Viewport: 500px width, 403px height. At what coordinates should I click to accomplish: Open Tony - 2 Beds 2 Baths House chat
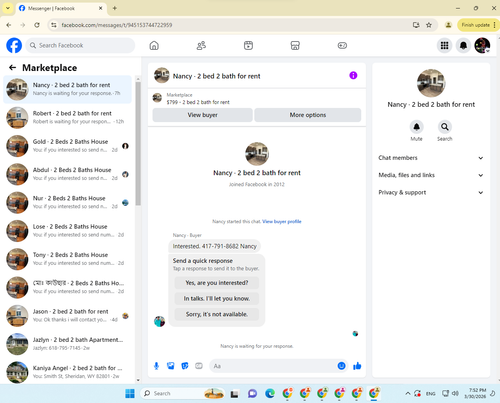tap(68, 259)
